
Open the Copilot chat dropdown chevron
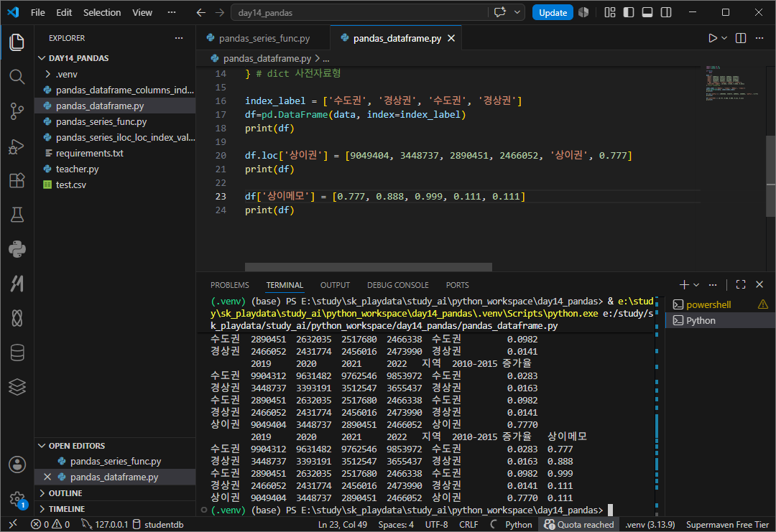[517, 12]
